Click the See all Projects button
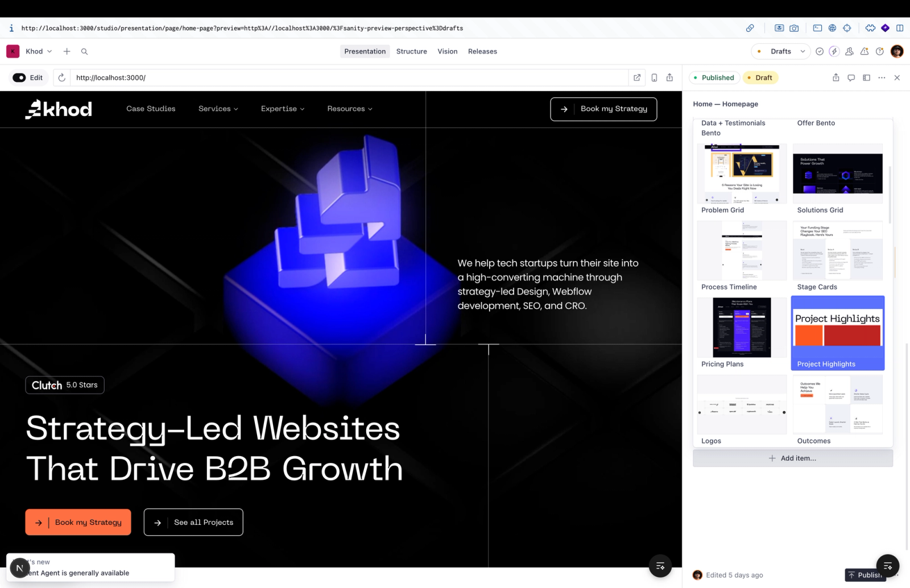The width and height of the screenshot is (910, 588). (x=193, y=522)
